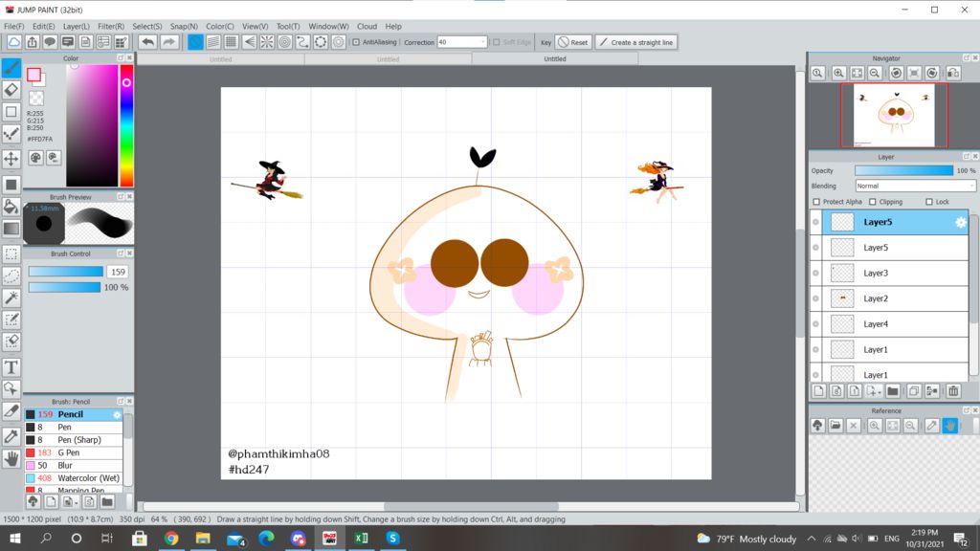Select the Bucket fill tool
The height and width of the screenshot is (551, 980).
pyautogui.click(x=11, y=207)
